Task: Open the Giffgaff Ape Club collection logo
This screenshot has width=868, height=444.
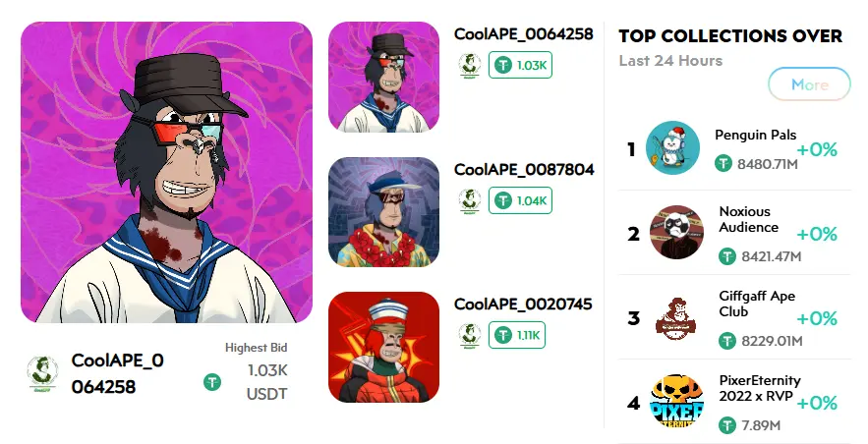Action: [676, 318]
